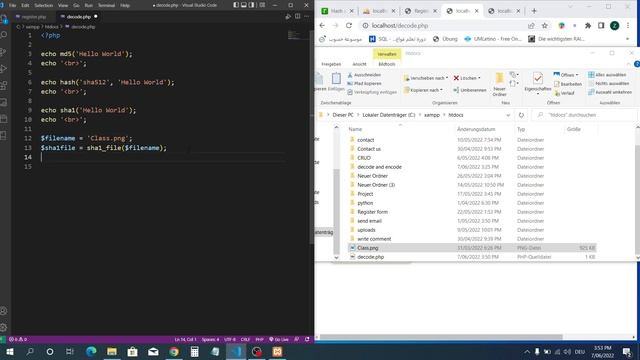Open Search in VS Code activity bar

click(4, 35)
